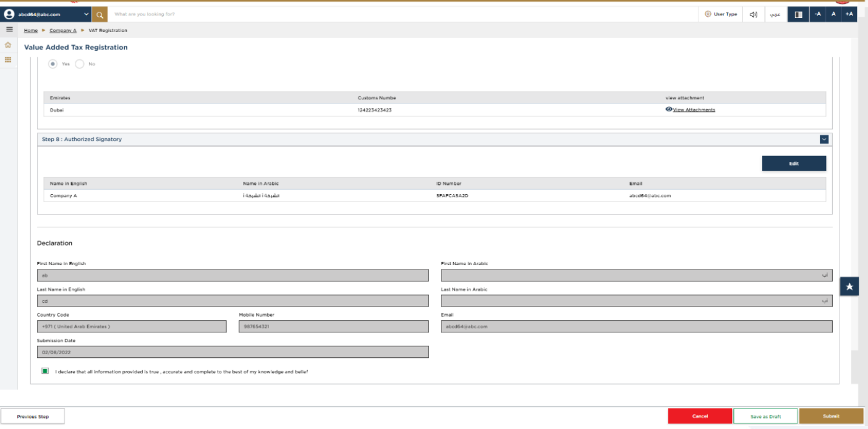868x429 pixels.
Task: Go to Company A breadcrumb
Action: coord(63,30)
